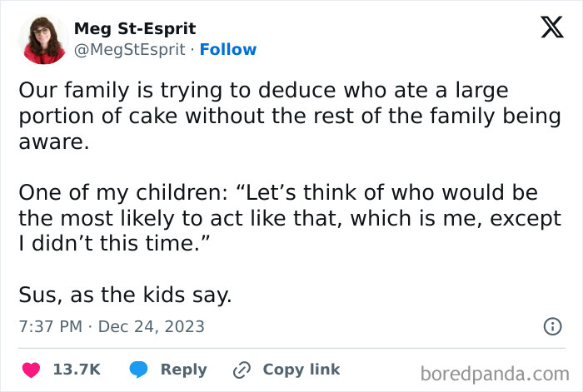
Task: Click the word "aware." ending the first paragraph
Action: pos(52,142)
